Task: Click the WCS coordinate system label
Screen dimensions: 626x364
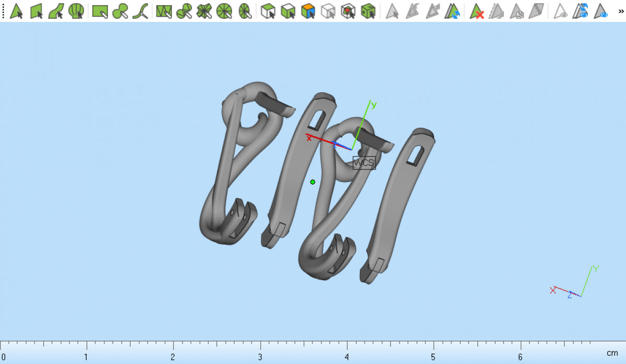Action: point(364,163)
